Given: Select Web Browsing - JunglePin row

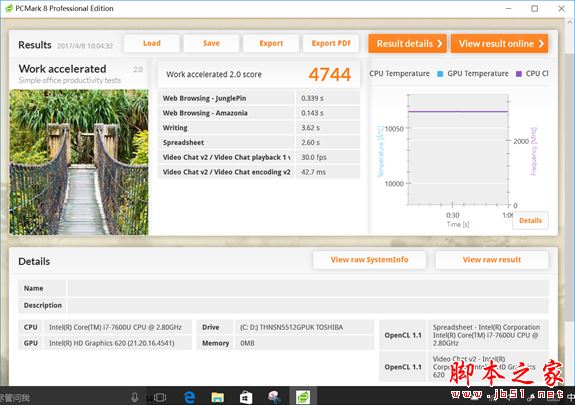Looking at the screenshot, I should click(259, 98).
